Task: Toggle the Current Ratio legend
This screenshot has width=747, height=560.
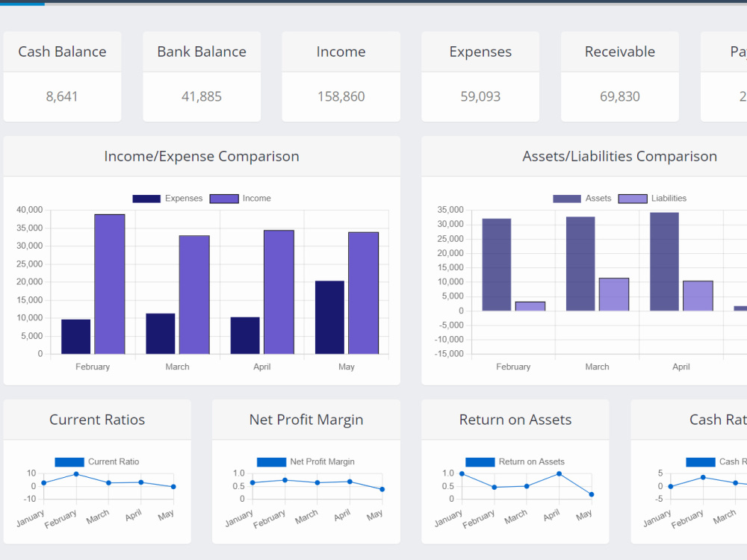Action: (x=96, y=462)
